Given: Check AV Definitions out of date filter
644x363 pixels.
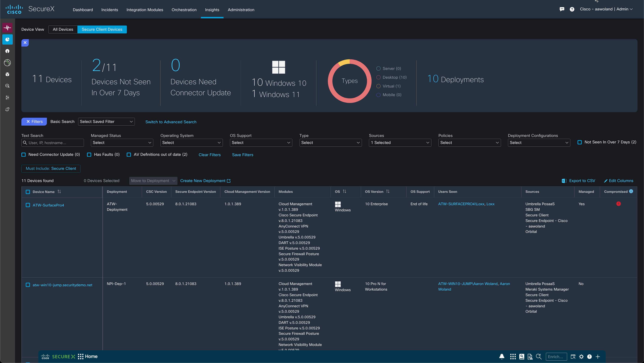Looking at the screenshot, I should pyautogui.click(x=129, y=155).
